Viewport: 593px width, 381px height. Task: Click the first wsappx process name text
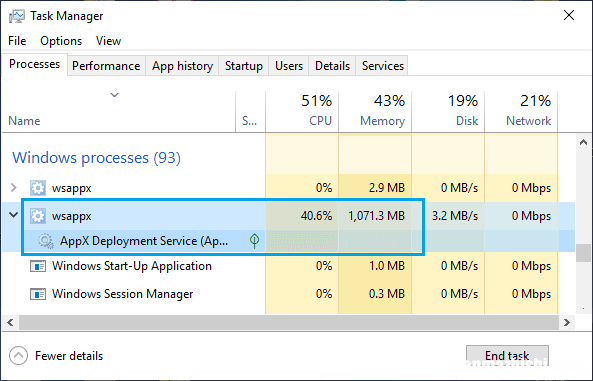click(72, 188)
